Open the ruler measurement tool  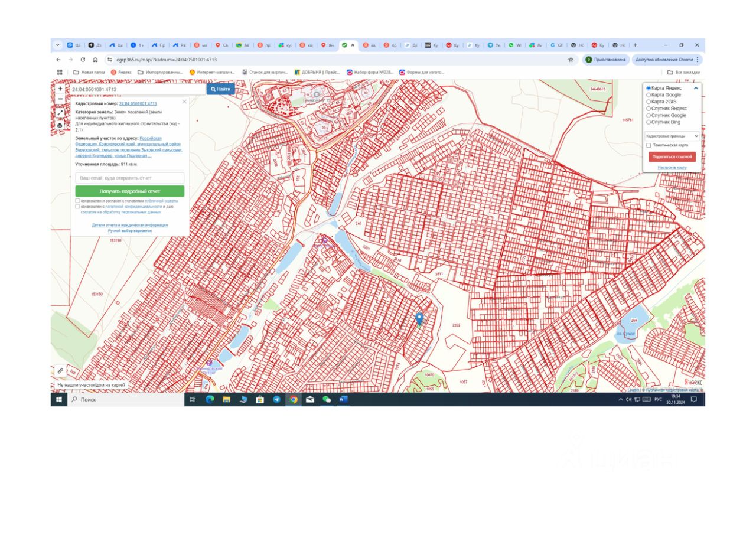(x=60, y=371)
